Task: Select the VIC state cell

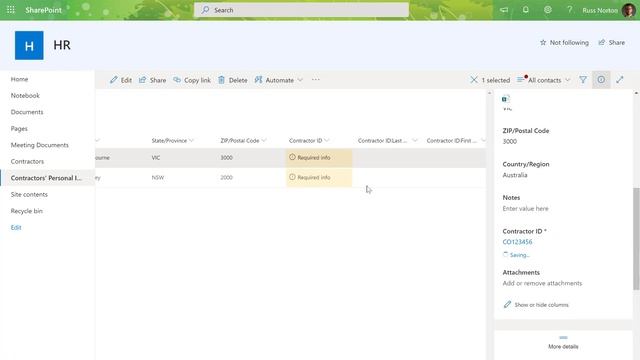Action: [x=156, y=158]
